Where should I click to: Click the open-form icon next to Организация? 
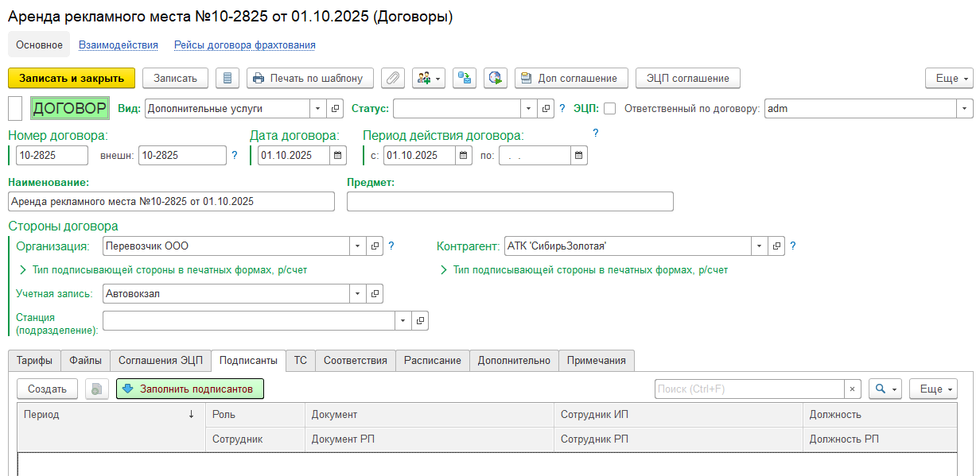(x=375, y=246)
